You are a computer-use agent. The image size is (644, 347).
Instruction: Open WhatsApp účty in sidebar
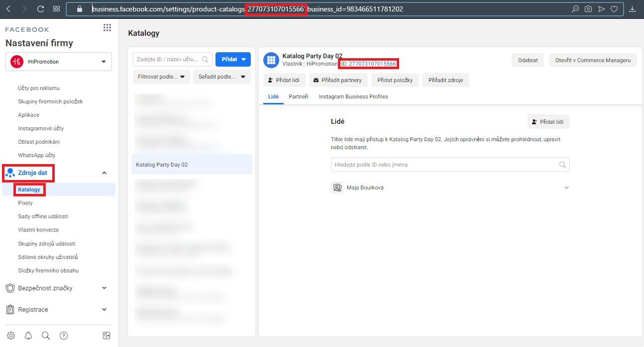pos(37,155)
